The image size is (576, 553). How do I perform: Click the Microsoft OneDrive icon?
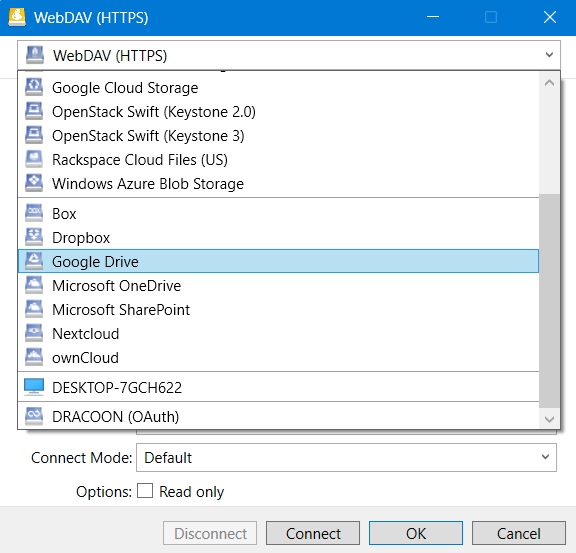point(34,286)
